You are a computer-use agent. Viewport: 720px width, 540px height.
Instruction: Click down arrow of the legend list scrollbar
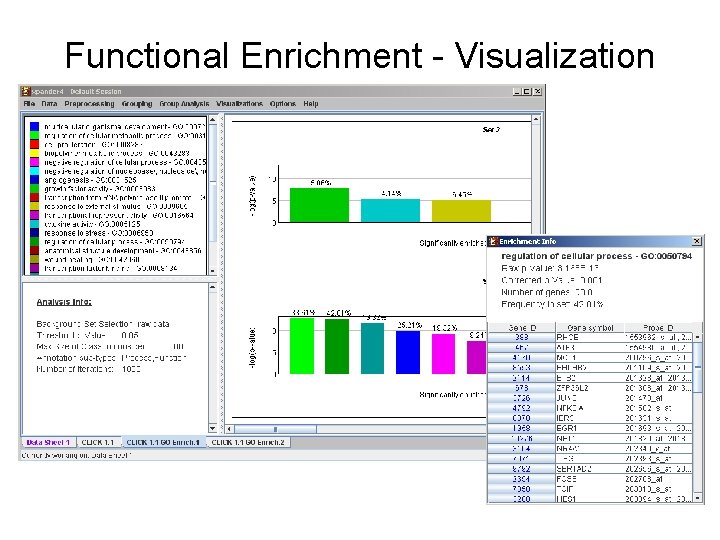[x=213, y=271]
